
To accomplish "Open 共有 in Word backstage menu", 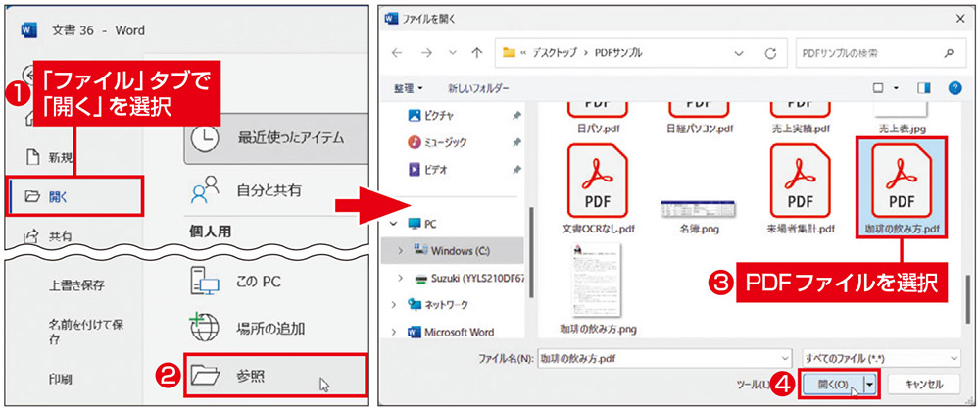I will [x=47, y=235].
